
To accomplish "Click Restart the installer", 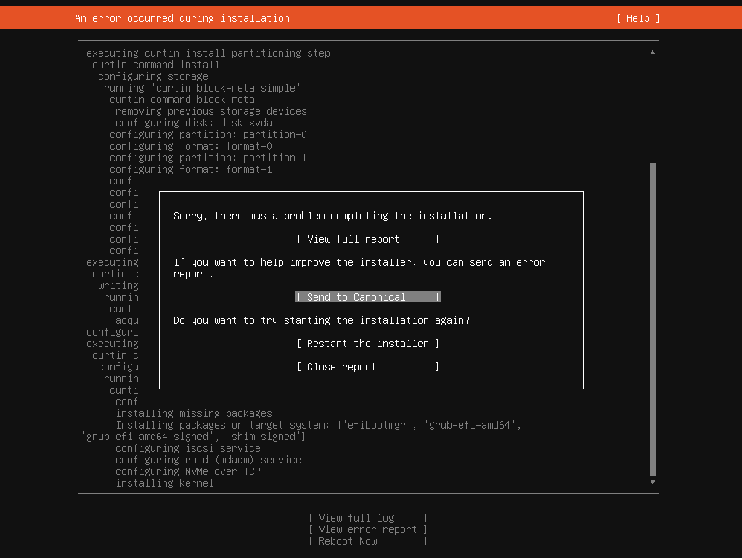I will point(367,343).
